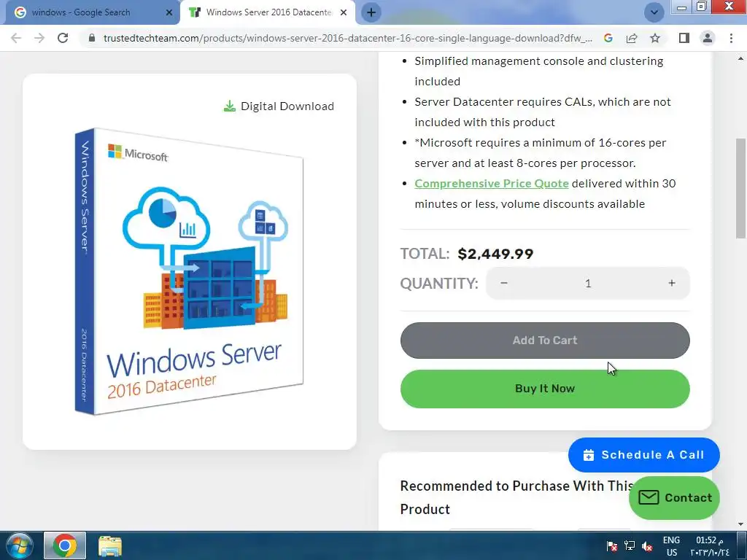Switch to Windows Server 2016 Datacenter tab
The width and height of the screenshot is (747, 560).
(x=267, y=13)
